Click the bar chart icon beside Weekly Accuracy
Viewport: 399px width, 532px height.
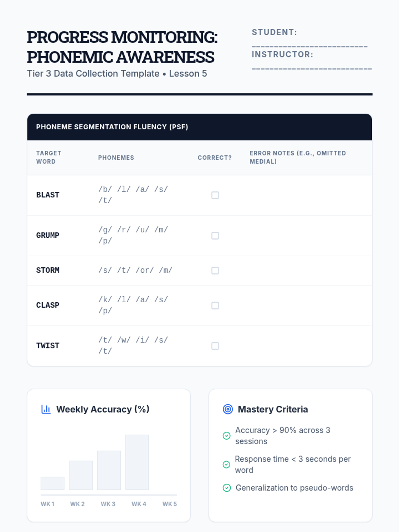pos(46,409)
